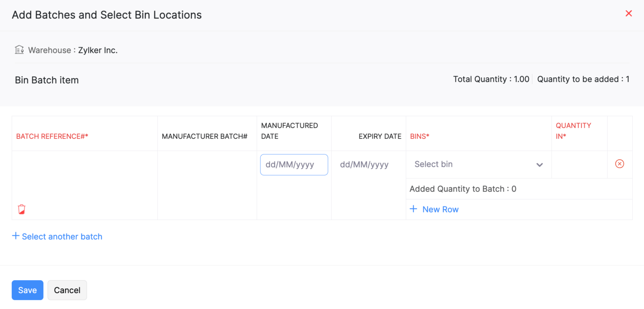Click the Manufacturer Batch# input cell
The image size is (644, 309).
[207, 164]
